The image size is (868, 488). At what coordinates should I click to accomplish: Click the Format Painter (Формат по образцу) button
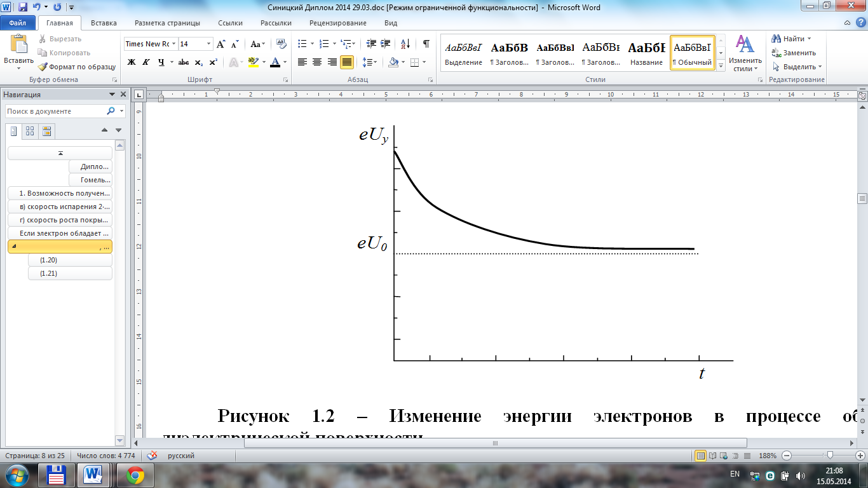76,67
